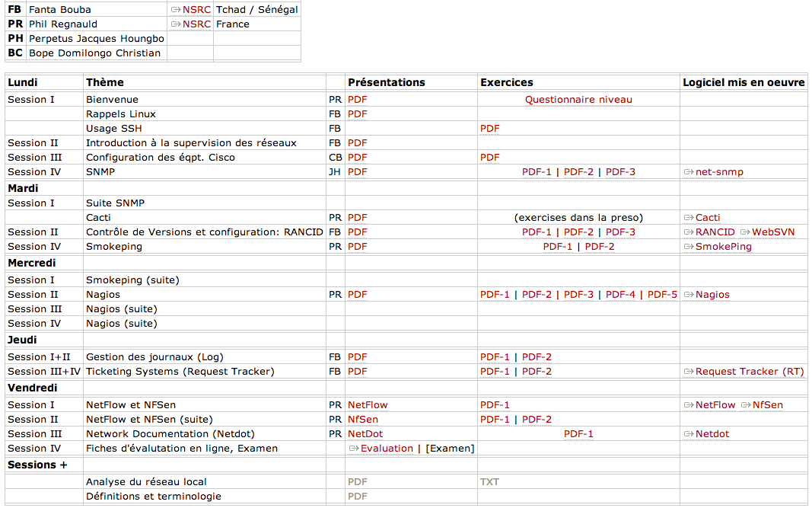Click the arrow icon before Evaluation
This screenshot has height=508, width=812.
tap(353, 449)
